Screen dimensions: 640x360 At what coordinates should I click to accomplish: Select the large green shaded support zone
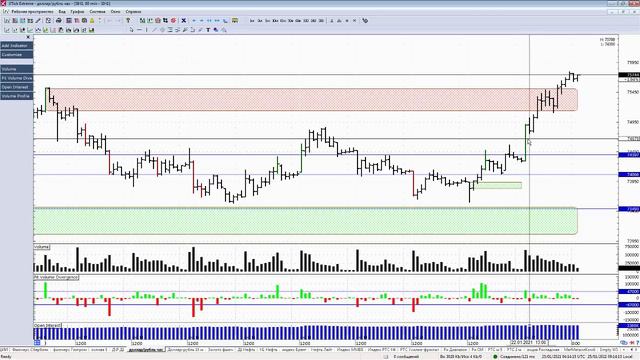tap(305, 221)
